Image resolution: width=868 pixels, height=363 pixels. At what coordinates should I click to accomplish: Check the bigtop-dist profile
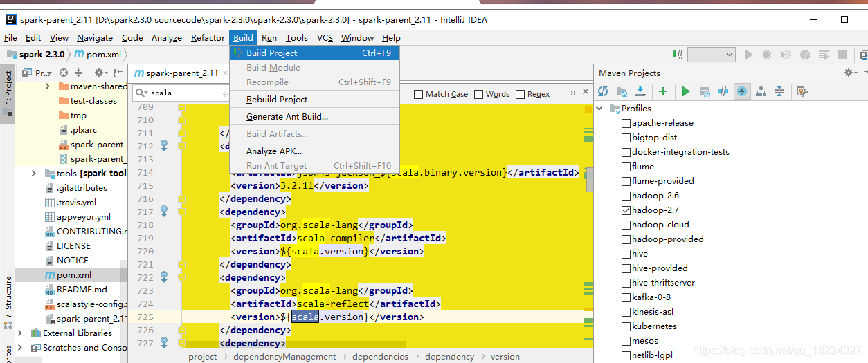(x=626, y=138)
